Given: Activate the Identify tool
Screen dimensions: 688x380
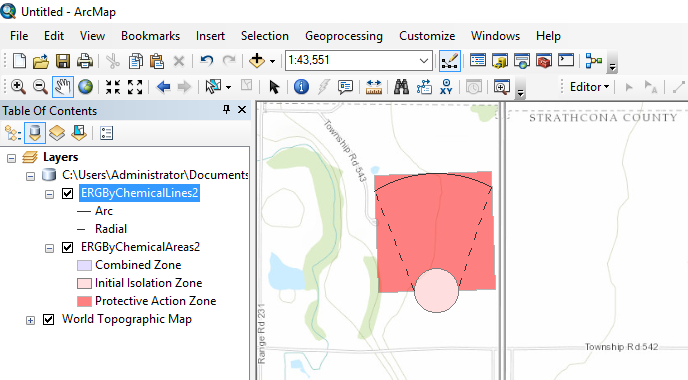Looking at the screenshot, I should point(301,87).
